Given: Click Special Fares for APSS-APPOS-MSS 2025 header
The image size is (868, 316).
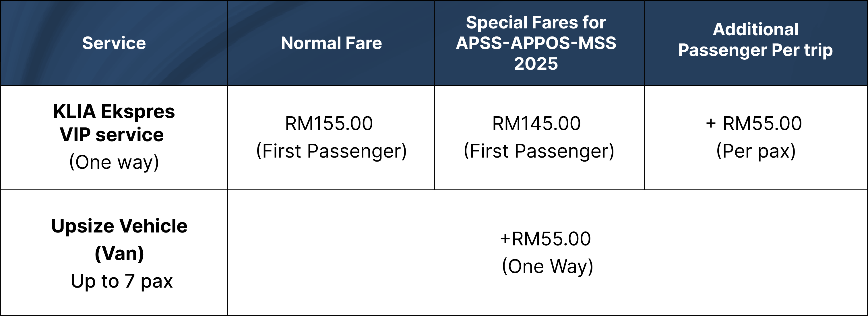Looking at the screenshot, I should [536, 43].
